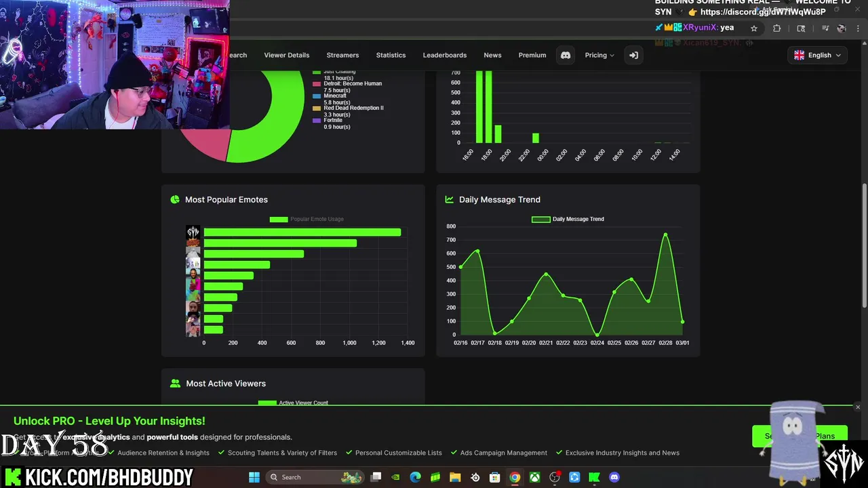Click the "Scouting Talents & Variety of Filters" text

(x=282, y=453)
